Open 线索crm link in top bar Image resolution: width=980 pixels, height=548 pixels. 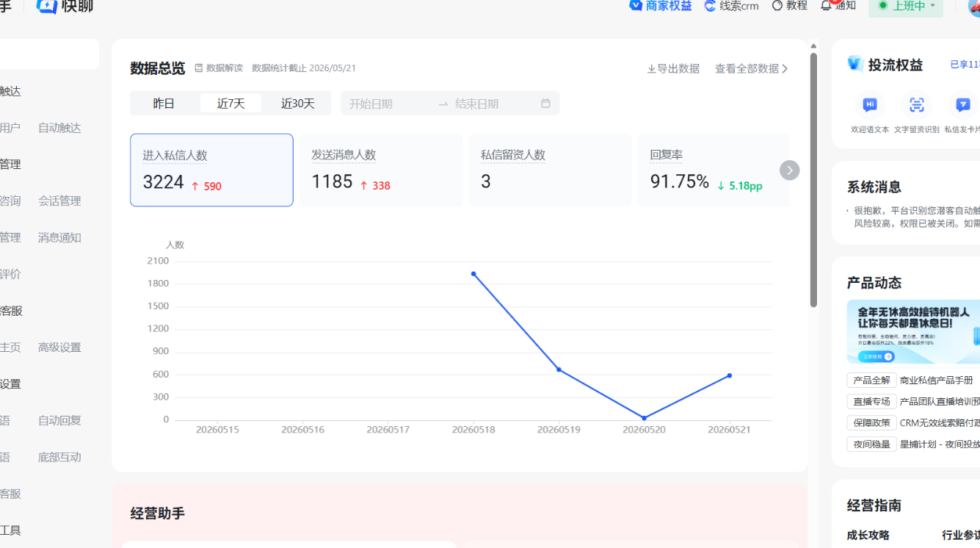click(x=732, y=6)
